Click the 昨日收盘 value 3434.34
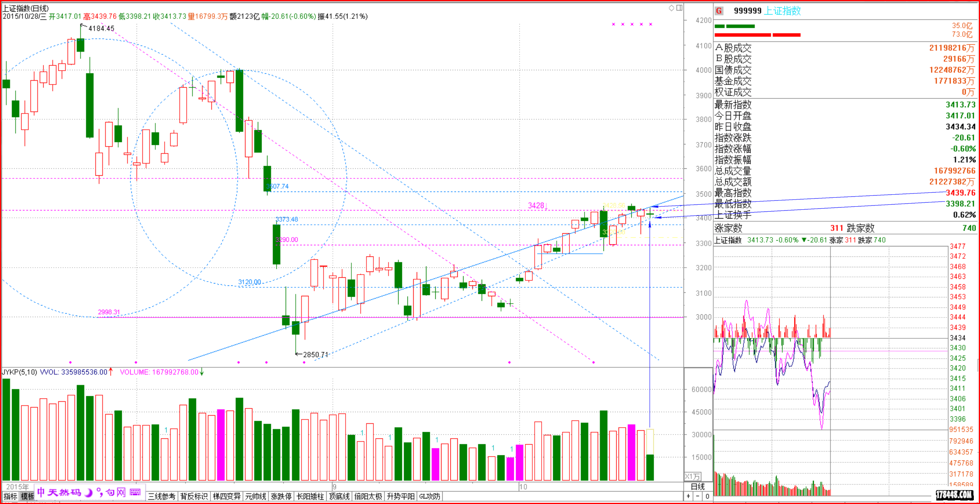Image resolution: width=980 pixels, height=504 pixels. [x=961, y=127]
